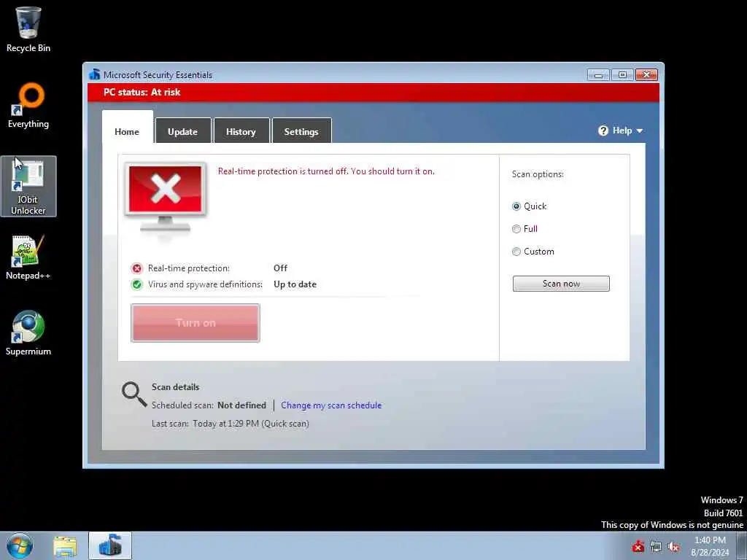747x560 pixels.
Task: Click the 'Not defined' scheduled scan value
Action: tap(242, 405)
